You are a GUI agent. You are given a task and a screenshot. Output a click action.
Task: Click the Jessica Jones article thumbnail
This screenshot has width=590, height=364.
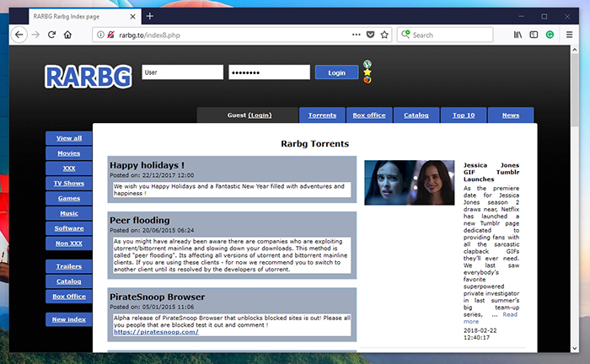[x=409, y=182]
